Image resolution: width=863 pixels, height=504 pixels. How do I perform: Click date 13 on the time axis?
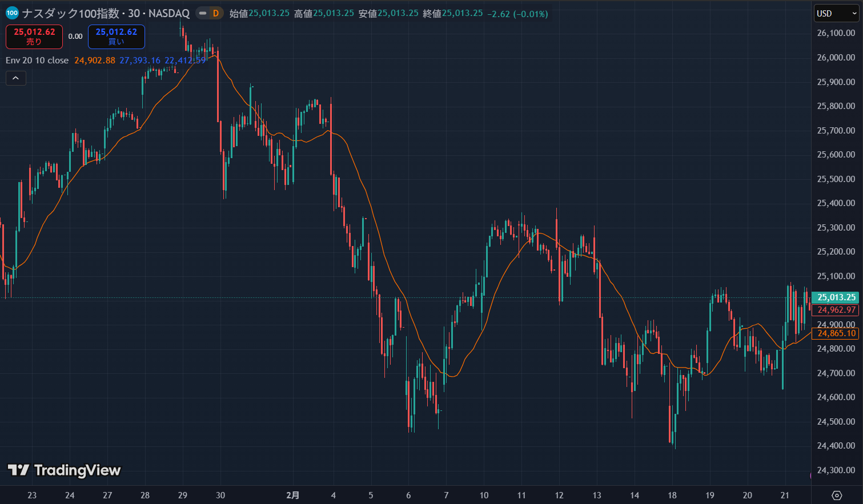tap(597, 495)
